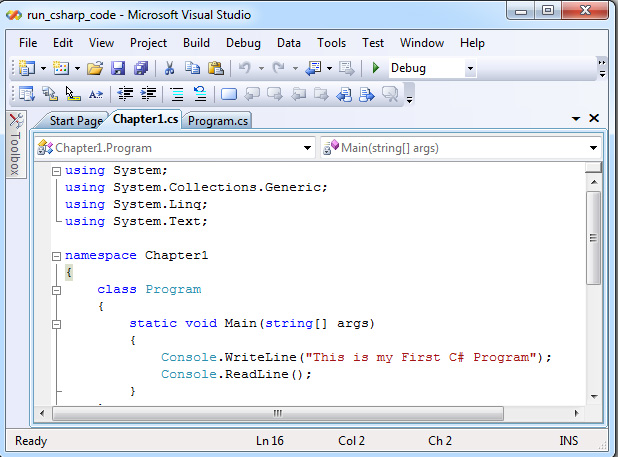Click the Undo arrow icon
Screen dimensions: 618x457
coord(244,68)
